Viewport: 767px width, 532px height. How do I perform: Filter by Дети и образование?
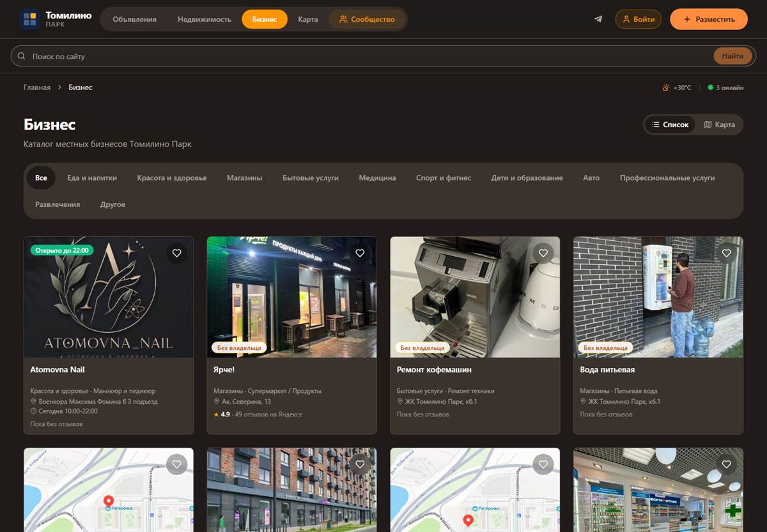tap(527, 178)
